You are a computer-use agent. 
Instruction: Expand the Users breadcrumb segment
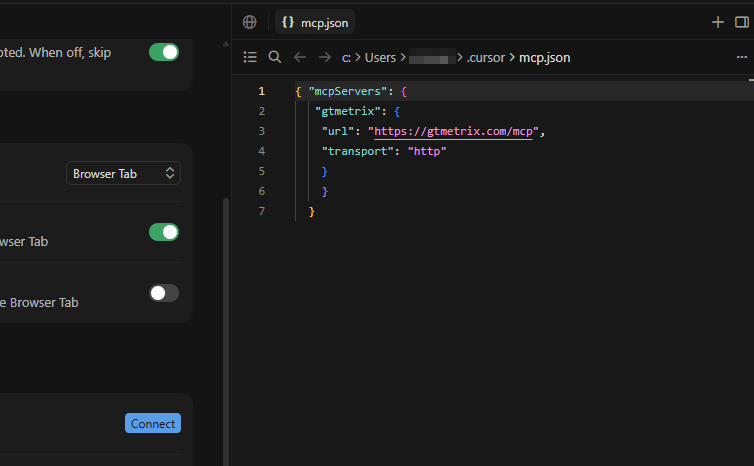click(x=380, y=58)
